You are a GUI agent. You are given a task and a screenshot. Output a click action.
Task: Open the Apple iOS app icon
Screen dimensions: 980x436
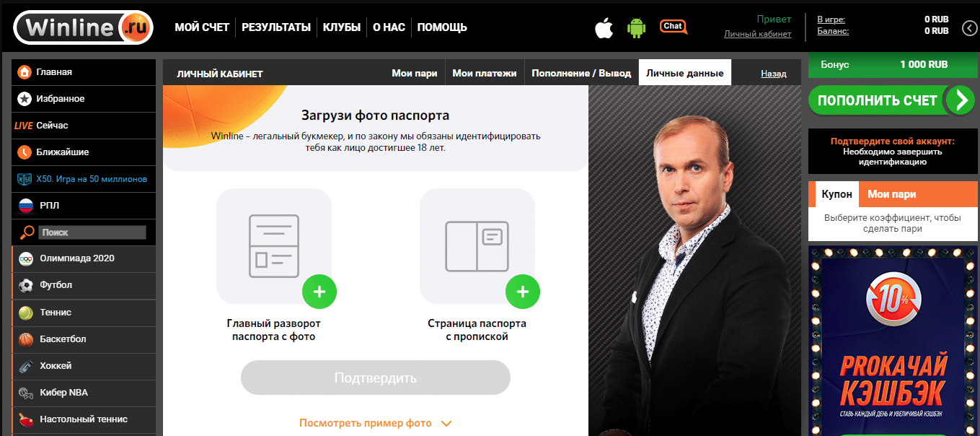(604, 27)
